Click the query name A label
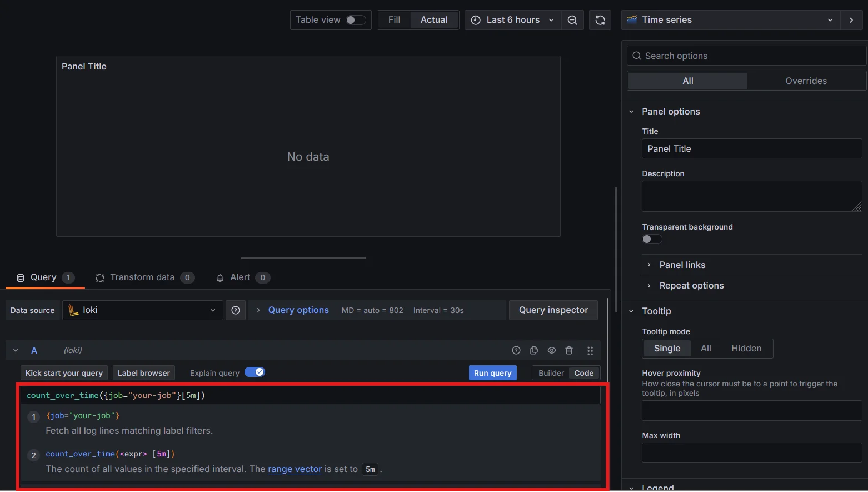Viewport: 868px width, 492px height. (x=34, y=350)
